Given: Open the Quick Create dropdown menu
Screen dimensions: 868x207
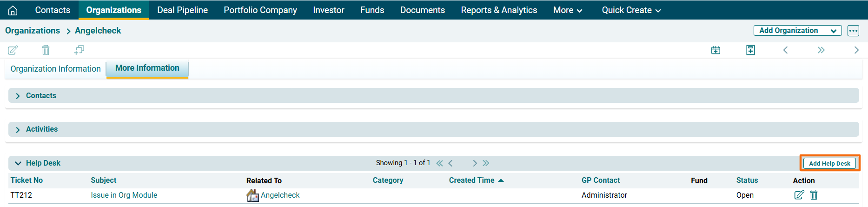Looking at the screenshot, I should 631,10.
